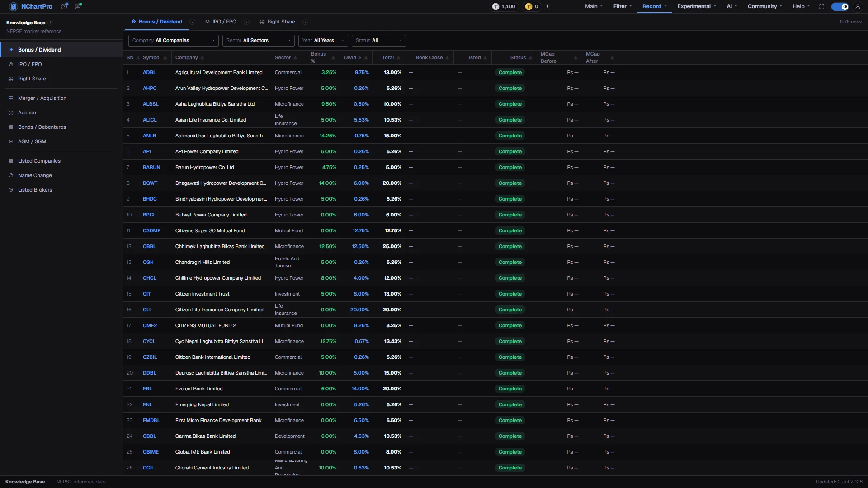Click the silver token balance 1,100
868x488 pixels.
pos(504,6)
